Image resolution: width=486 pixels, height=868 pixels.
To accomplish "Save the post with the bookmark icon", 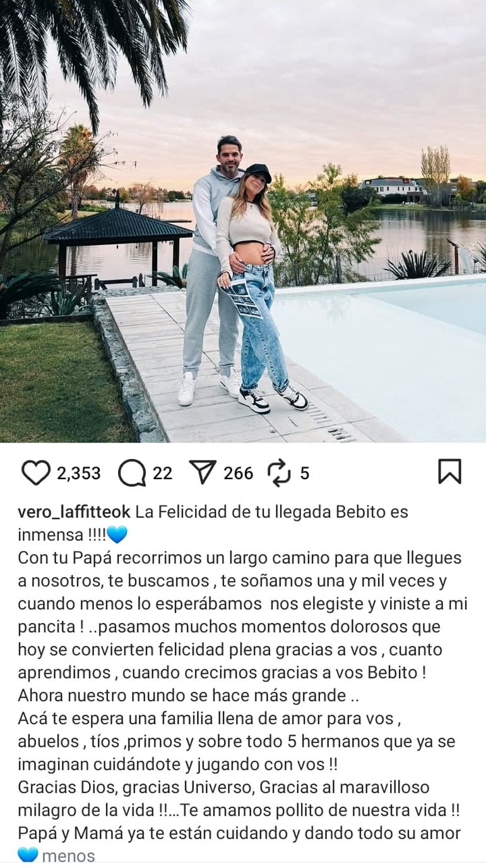I will (449, 472).
